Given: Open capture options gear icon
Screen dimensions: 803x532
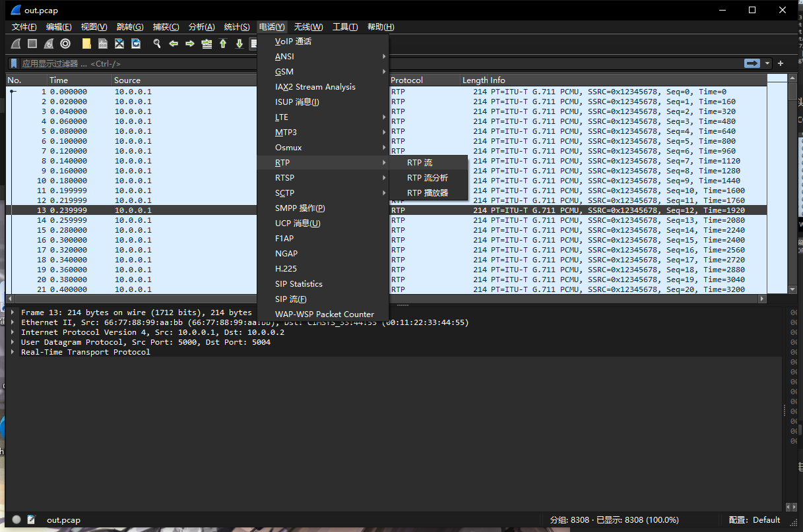Looking at the screenshot, I should click(x=65, y=44).
